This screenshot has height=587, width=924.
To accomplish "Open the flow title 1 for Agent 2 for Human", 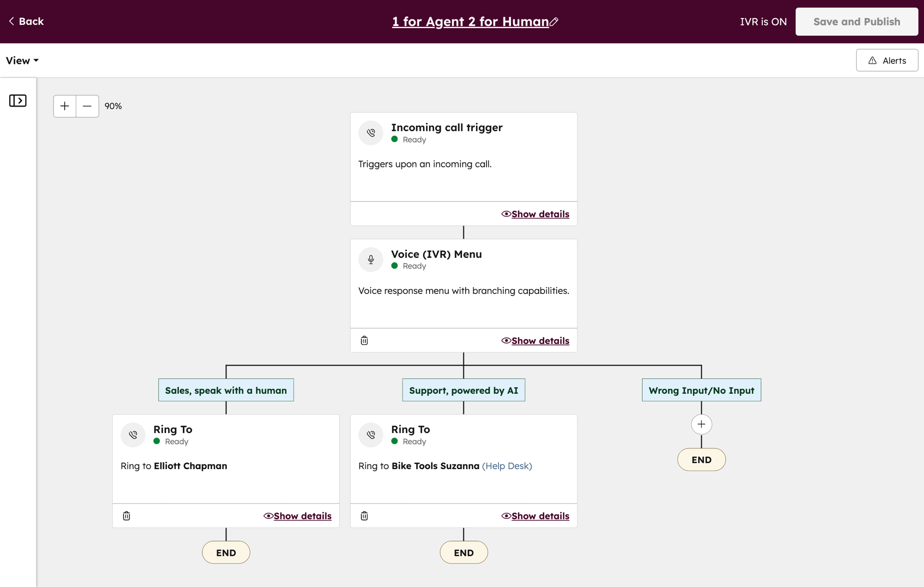I will click(x=470, y=21).
